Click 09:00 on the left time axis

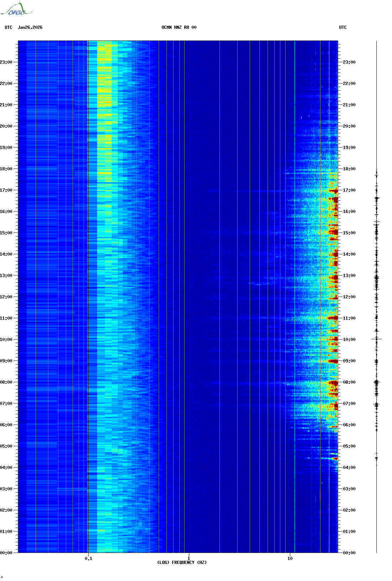tap(6, 361)
